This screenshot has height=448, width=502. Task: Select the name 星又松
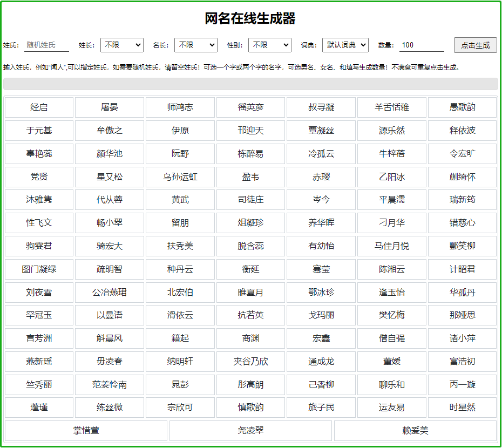pyautogui.click(x=110, y=177)
